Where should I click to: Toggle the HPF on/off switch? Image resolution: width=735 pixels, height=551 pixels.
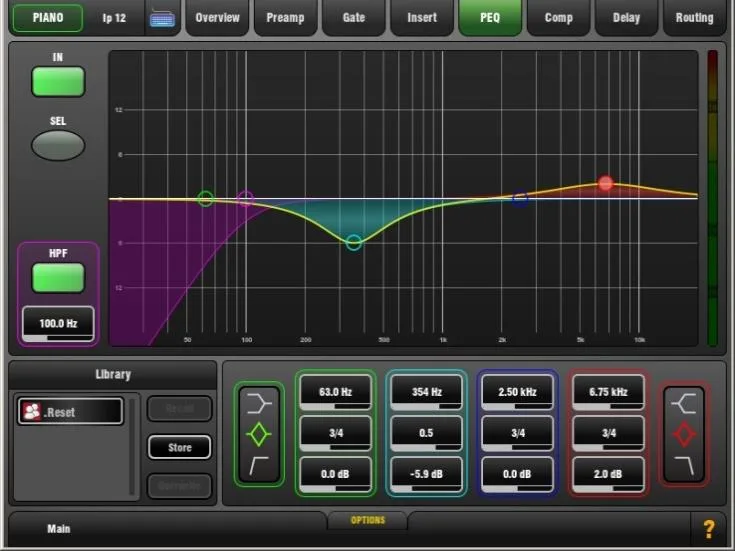58,278
